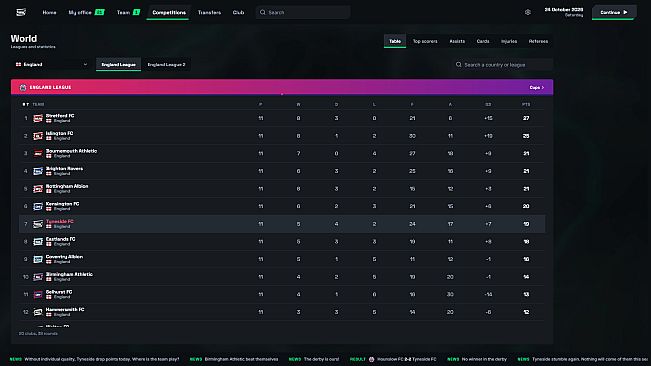Switch to the Top scorers tab
Viewport: 651px width, 366px height.
(x=425, y=41)
